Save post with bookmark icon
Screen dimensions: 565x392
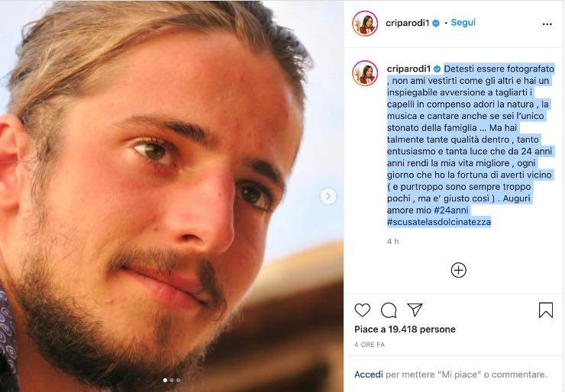pyautogui.click(x=546, y=310)
